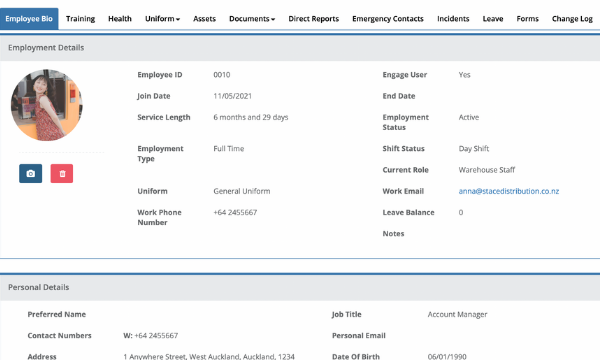Expand the Uniform dropdown tab

pos(162,19)
